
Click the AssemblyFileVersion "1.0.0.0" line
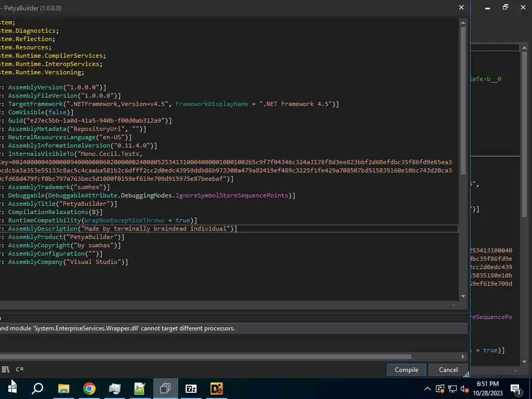click(x=60, y=96)
